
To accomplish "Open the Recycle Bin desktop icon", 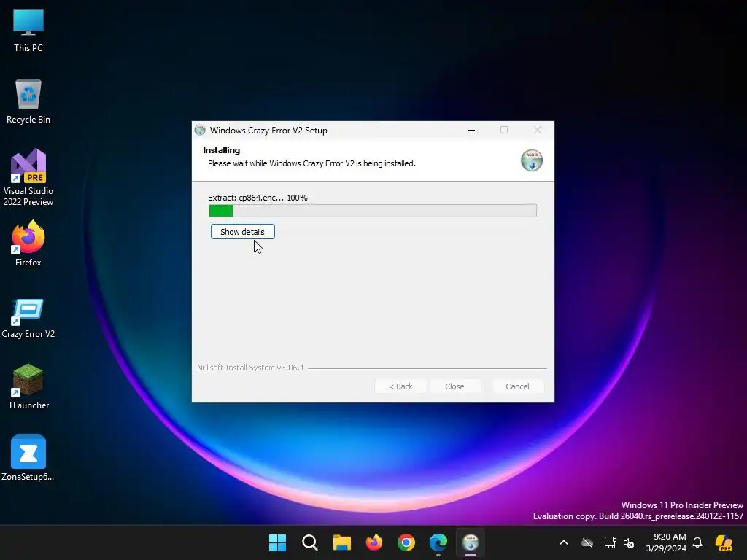I will [x=28, y=101].
